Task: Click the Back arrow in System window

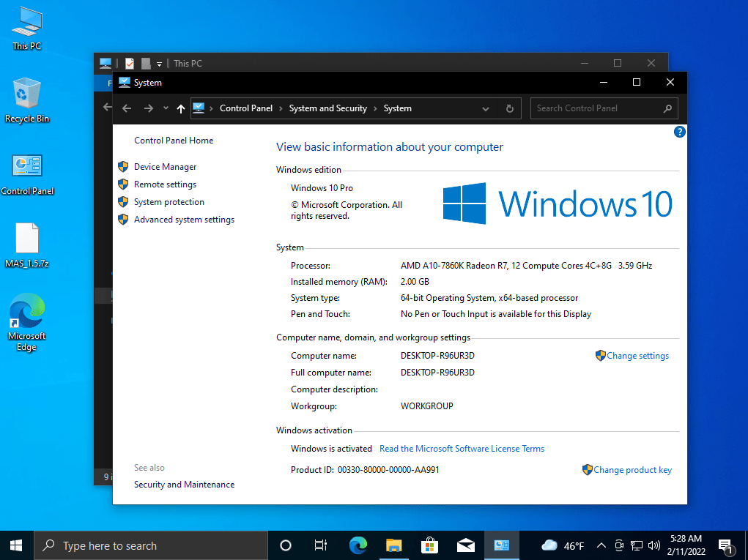Action: coord(127,108)
